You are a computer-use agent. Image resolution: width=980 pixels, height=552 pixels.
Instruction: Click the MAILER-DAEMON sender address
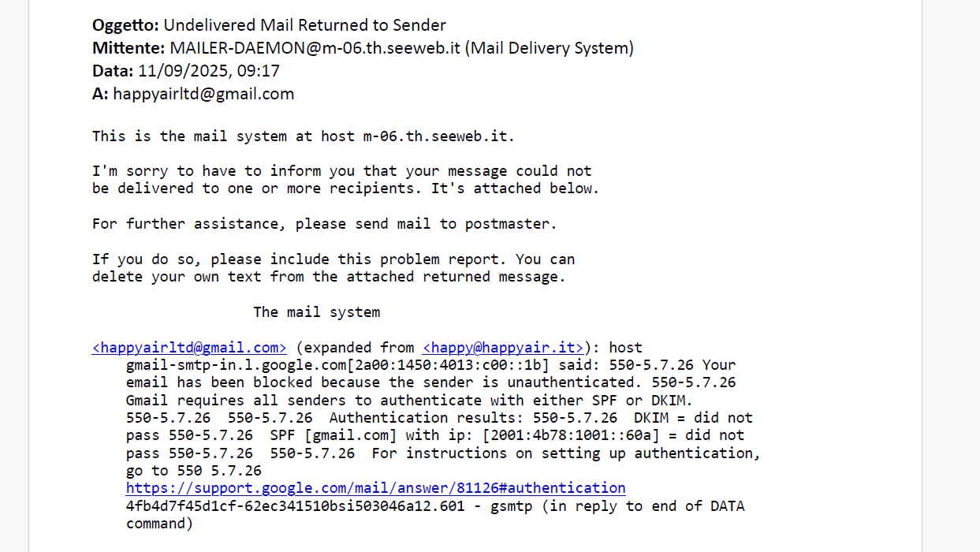(315, 48)
